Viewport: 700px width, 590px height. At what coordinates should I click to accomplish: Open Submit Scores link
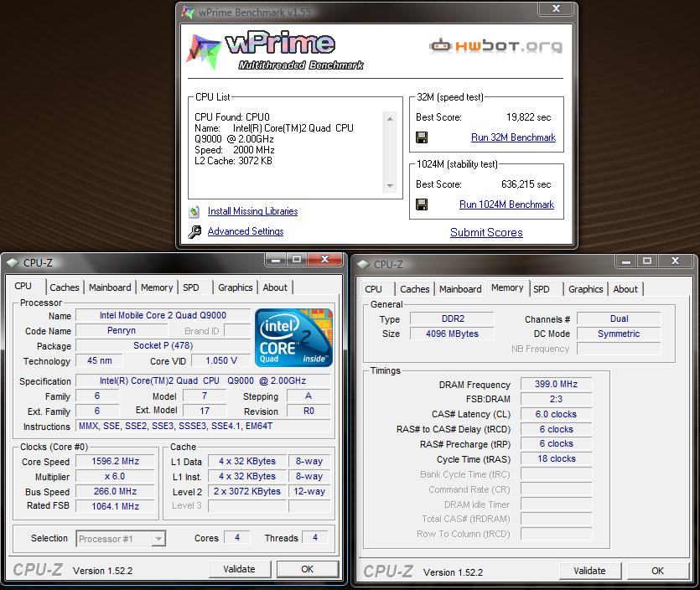tap(486, 232)
